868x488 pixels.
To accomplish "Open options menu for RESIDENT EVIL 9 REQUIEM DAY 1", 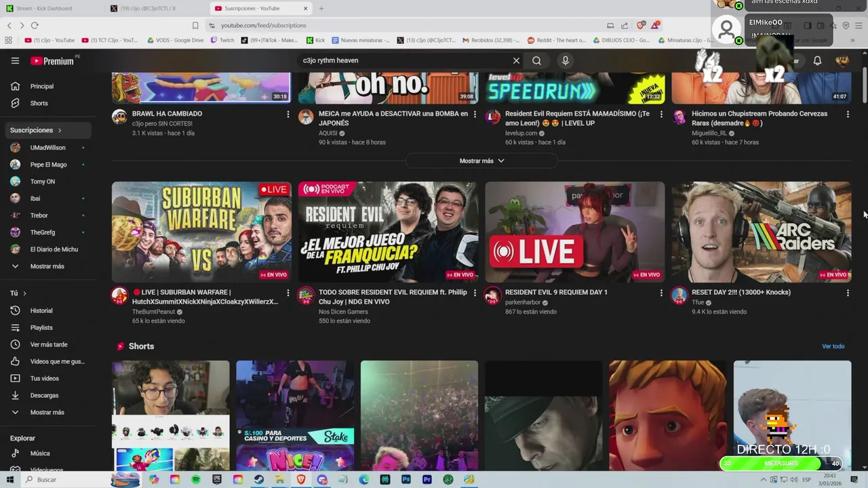I will point(661,293).
